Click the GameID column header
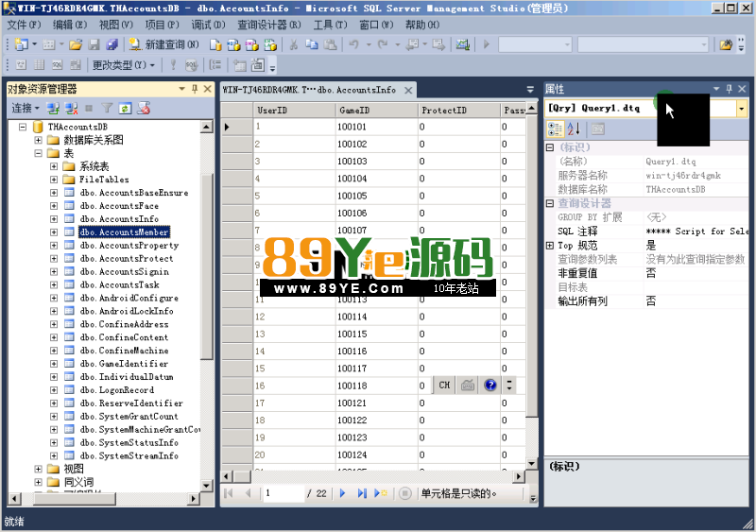This screenshot has height=532, width=756. click(376, 111)
